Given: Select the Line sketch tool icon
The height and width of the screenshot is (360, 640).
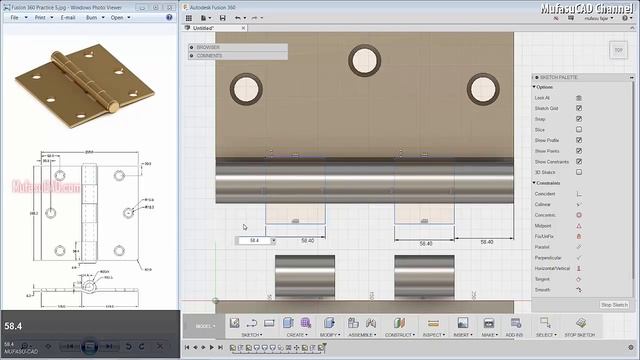Looking at the screenshot, I should point(251,323).
